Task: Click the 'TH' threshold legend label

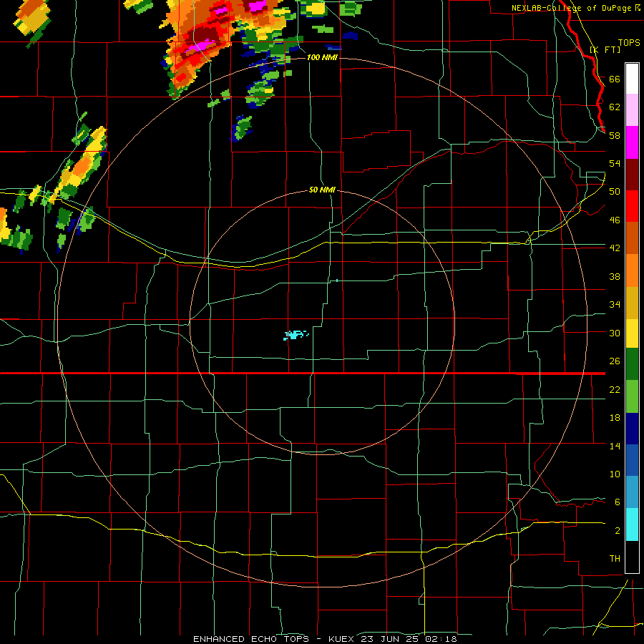Action: (615, 558)
